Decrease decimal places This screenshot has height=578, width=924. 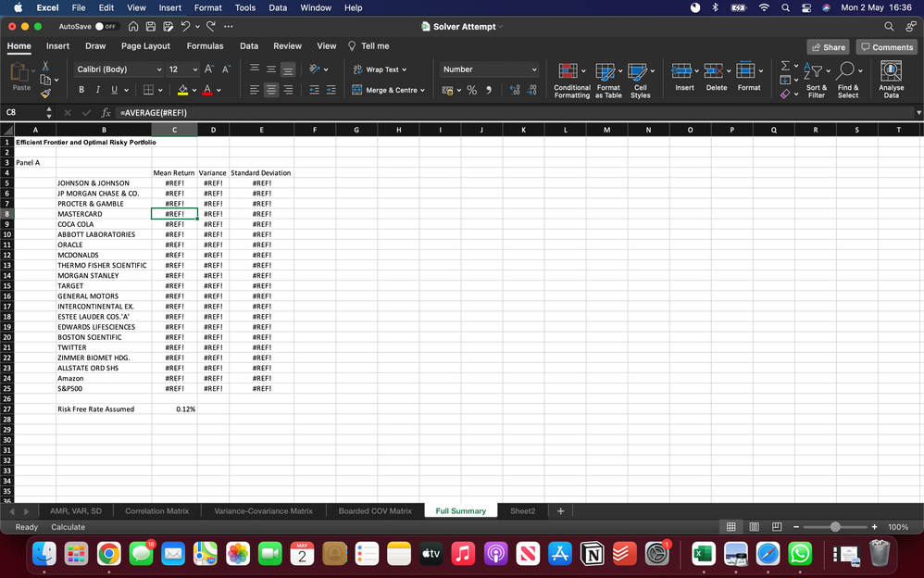[x=531, y=90]
